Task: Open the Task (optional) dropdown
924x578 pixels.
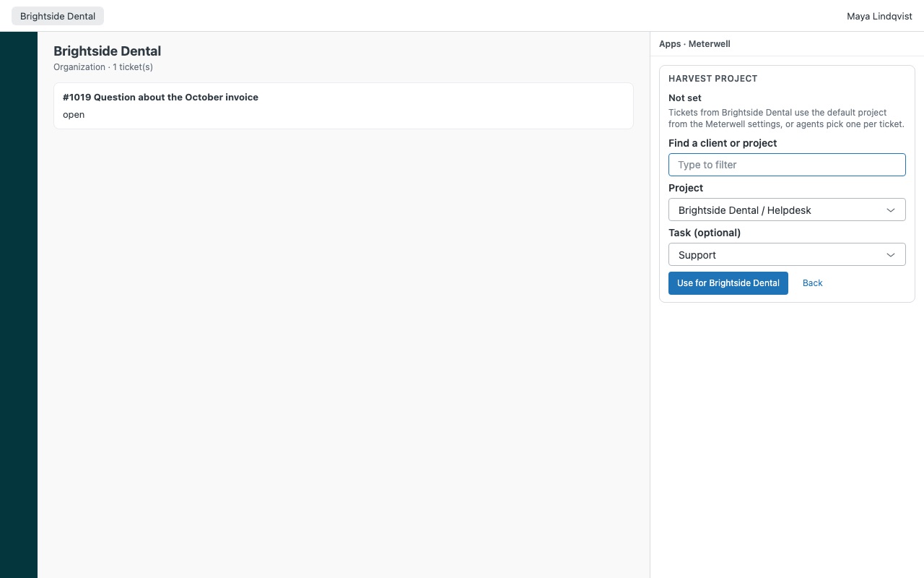Action: pos(787,255)
